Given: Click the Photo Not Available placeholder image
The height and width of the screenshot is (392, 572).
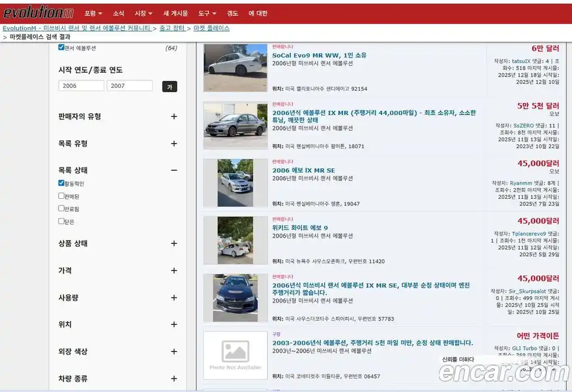Looking at the screenshot, I should pyautogui.click(x=235, y=355).
